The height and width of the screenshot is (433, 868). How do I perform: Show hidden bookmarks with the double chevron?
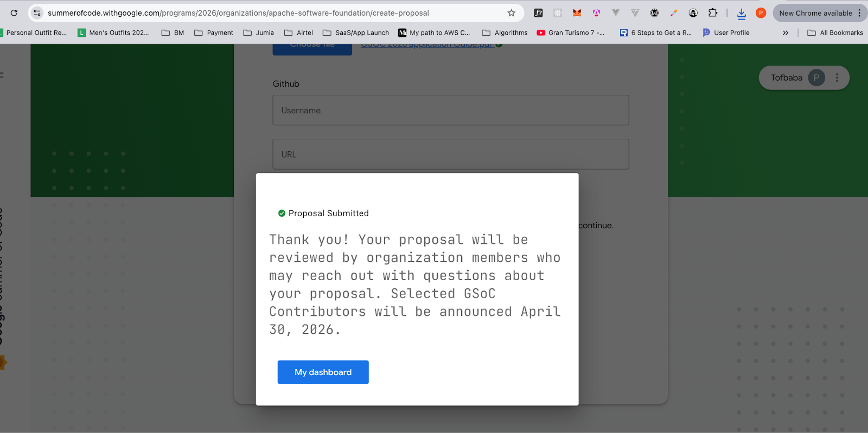[786, 33]
